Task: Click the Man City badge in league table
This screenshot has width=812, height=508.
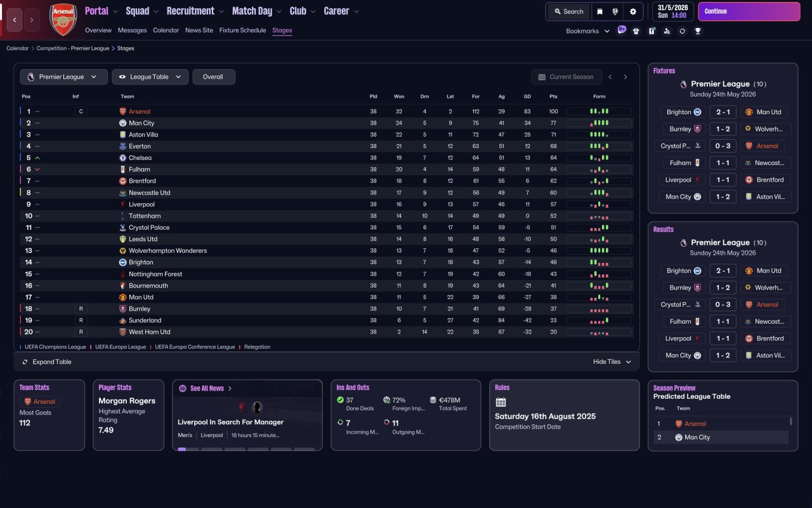Action: coord(123,123)
